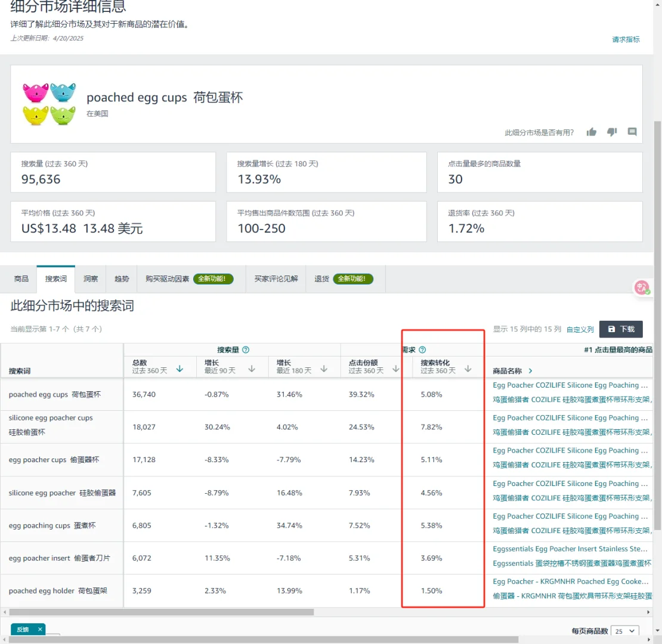Click the bottom page horizontal scrollbar
662x644 pixels.
click(264, 640)
